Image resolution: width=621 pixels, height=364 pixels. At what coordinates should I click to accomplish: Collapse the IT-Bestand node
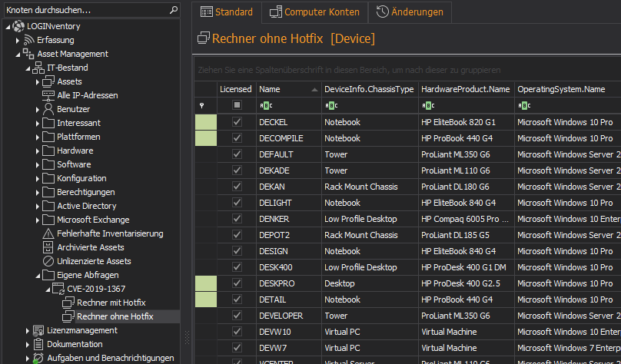[28, 68]
